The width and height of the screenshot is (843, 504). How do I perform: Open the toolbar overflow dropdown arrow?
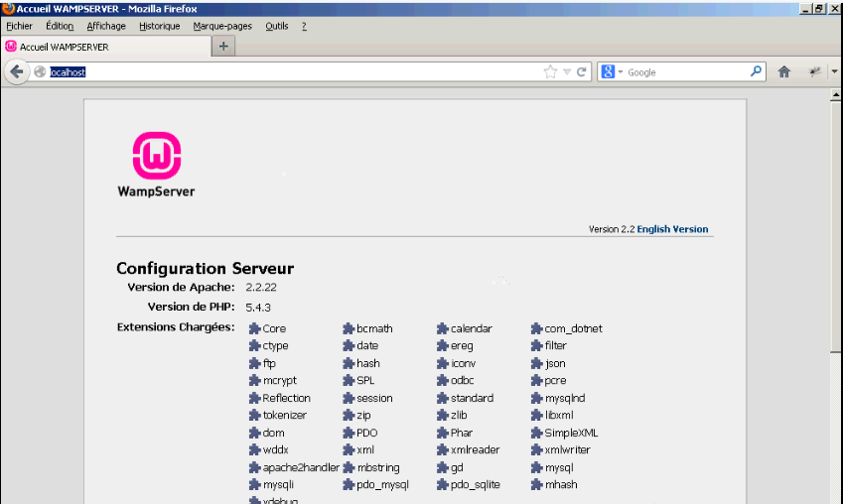pyautogui.click(x=834, y=71)
